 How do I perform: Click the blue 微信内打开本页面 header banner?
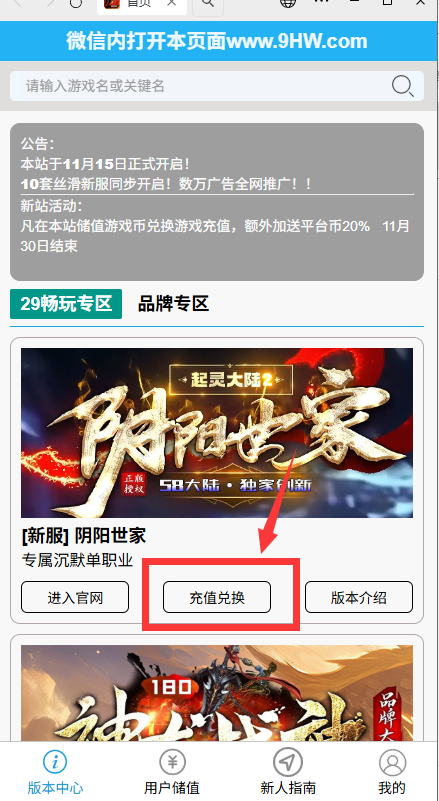(217, 41)
